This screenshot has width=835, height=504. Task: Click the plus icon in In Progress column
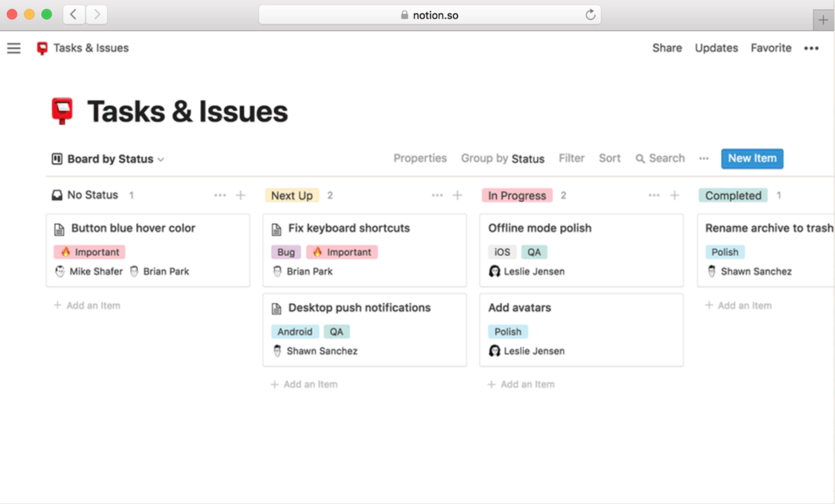click(674, 195)
